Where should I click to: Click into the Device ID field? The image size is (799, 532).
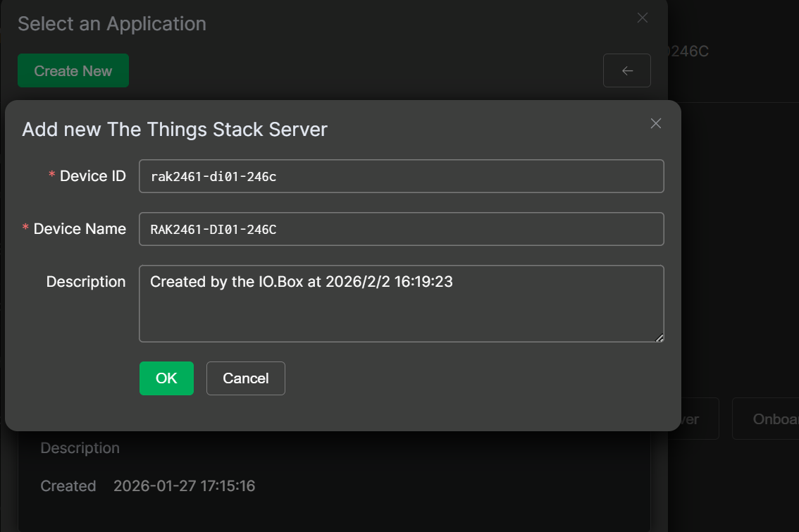[401, 176]
